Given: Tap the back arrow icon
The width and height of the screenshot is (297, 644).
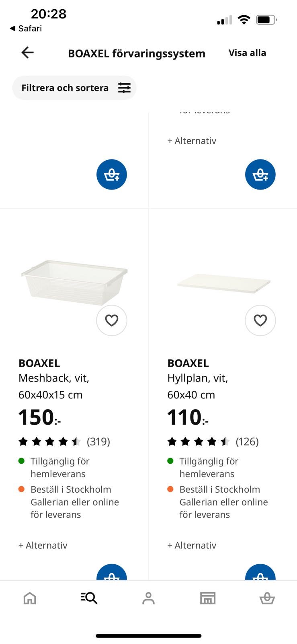Looking at the screenshot, I should (x=27, y=53).
